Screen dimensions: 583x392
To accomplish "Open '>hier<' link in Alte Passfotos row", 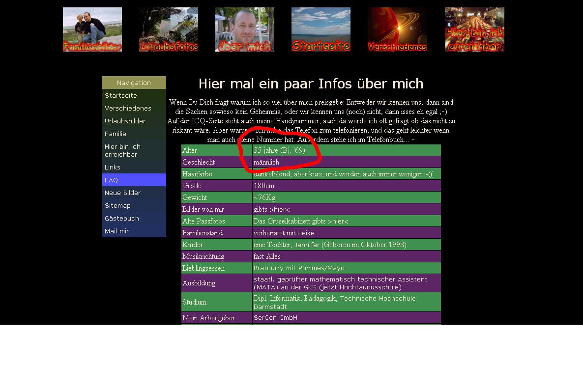I will (x=338, y=221).
